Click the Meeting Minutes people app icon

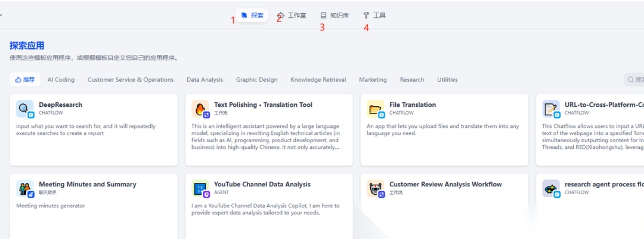click(x=24, y=188)
